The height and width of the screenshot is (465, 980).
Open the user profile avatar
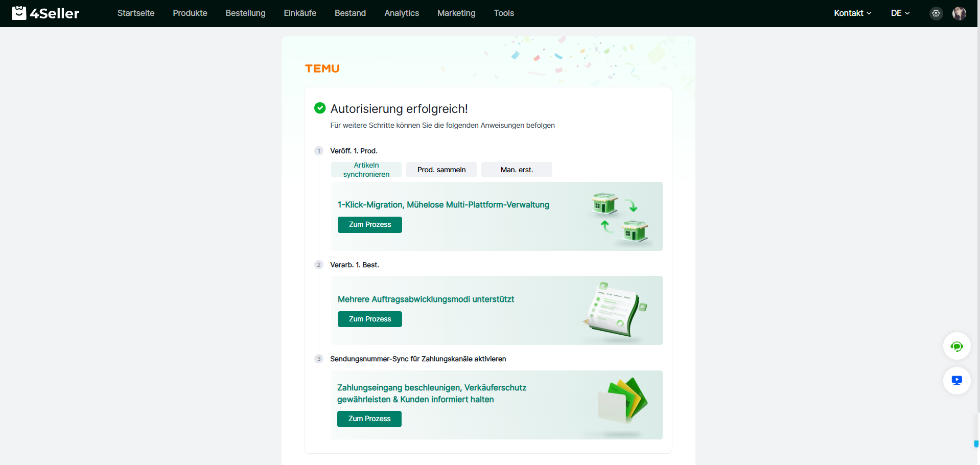click(959, 13)
